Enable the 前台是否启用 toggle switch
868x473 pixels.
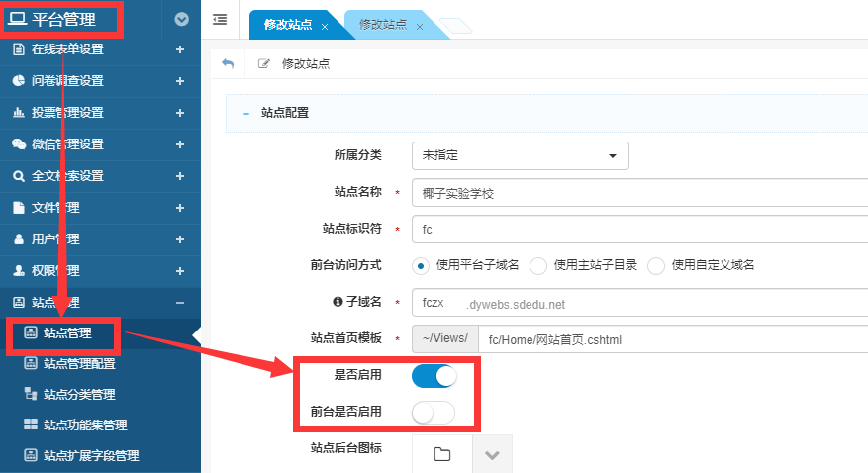(434, 413)
